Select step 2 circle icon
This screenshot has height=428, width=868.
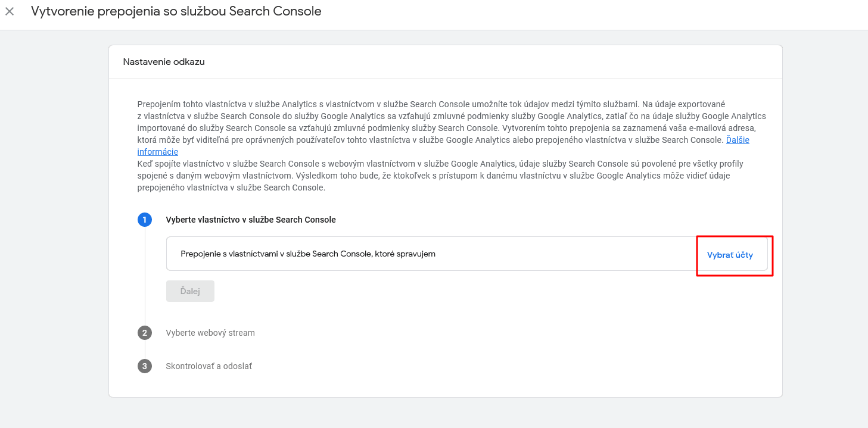coord(145,333)
